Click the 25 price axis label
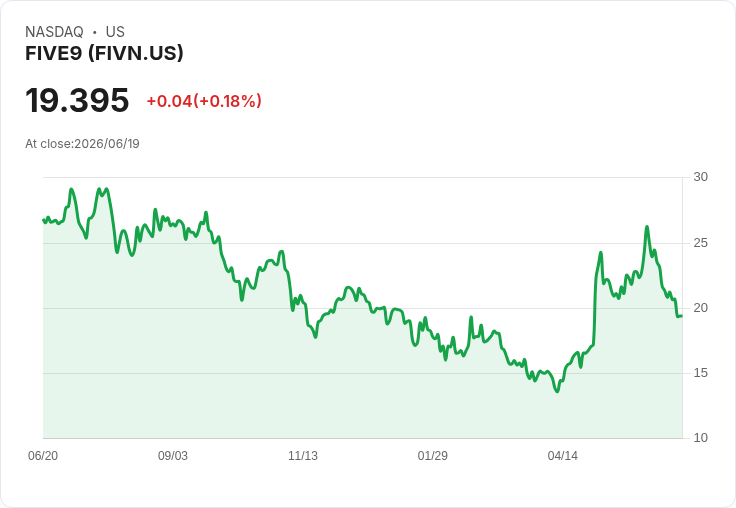 point(700,243)
